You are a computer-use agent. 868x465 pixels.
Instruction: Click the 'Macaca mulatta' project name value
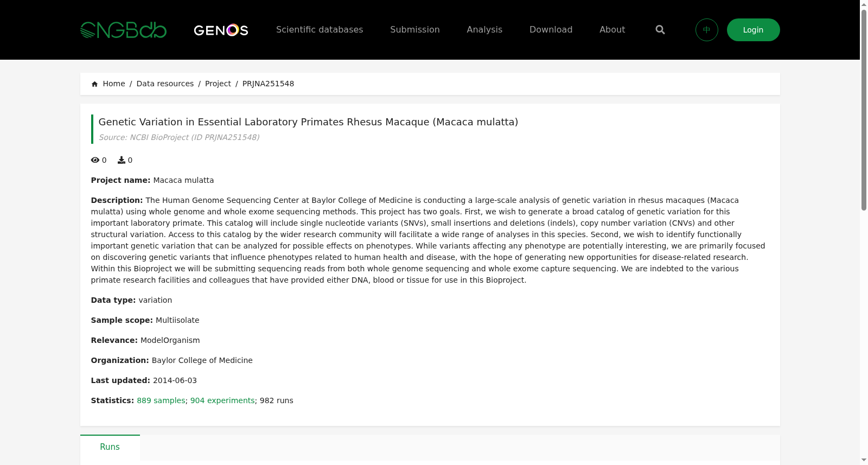(183, 180)
